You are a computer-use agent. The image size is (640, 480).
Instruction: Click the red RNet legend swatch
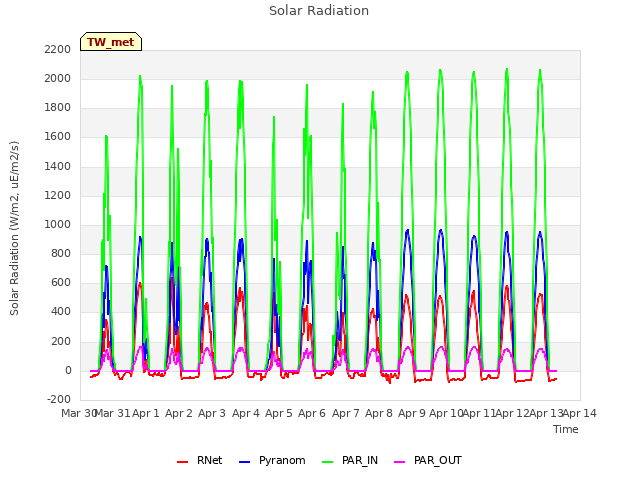[x=182, y=462]
